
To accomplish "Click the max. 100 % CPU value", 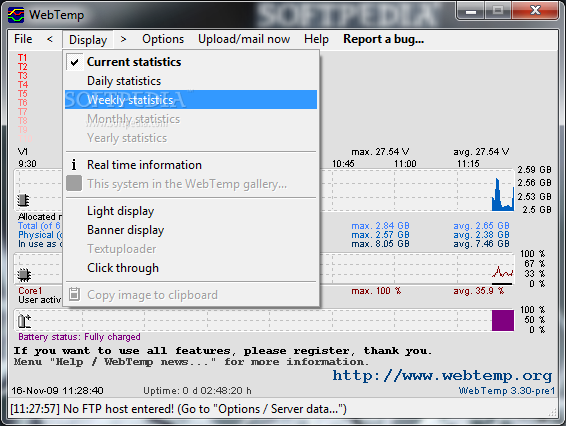I will (x=376, y=291).
